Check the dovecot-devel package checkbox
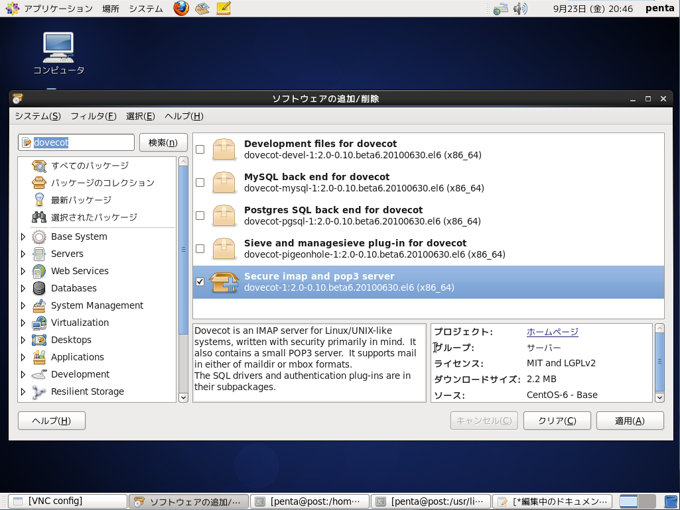This screenshot has height=510, width=680. tap(200, 149)
